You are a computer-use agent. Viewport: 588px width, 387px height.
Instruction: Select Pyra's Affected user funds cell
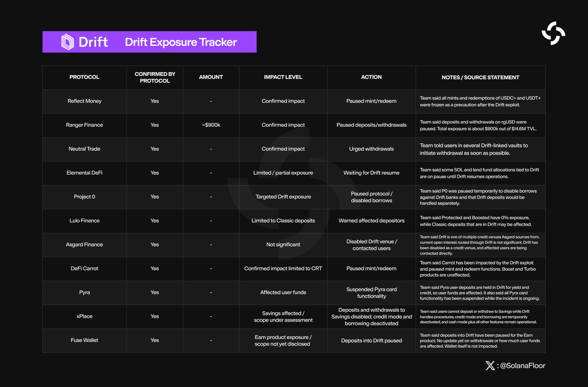(283, 292)
